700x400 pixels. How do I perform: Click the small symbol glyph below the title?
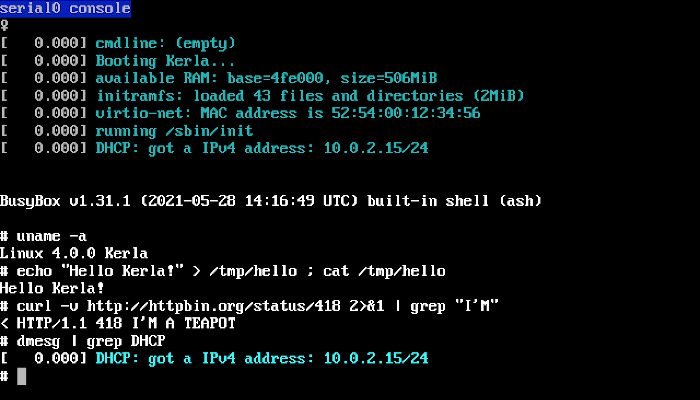coord(4,25)
